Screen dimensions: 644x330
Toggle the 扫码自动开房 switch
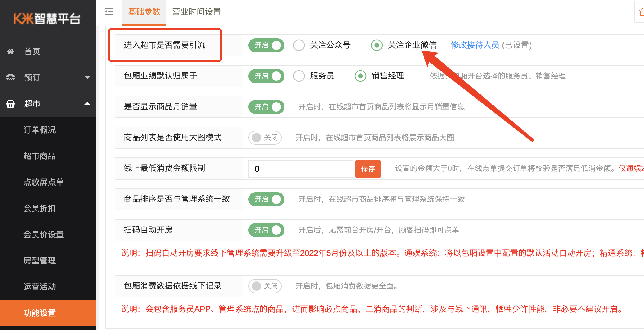pyautogui.click(x=266, y=230)
